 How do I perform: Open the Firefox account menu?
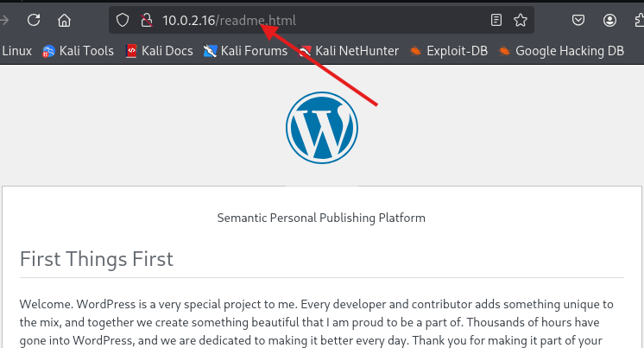pyautogui.click(x=610, y=19)
